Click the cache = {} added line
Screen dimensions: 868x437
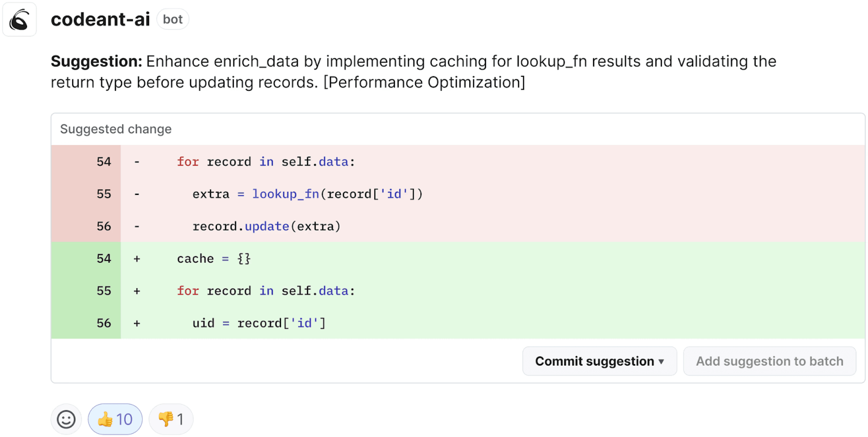click(x=214, y=259)
